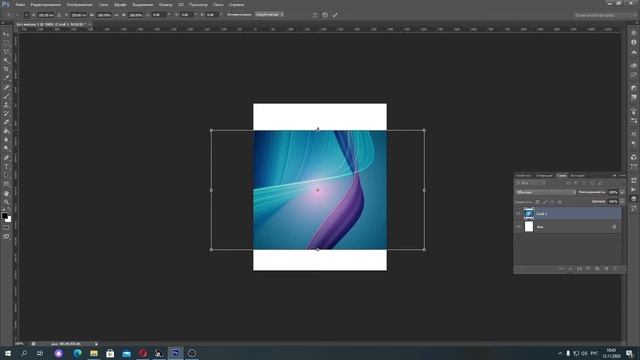
Task: Open the layer filter kind dropdown
Action: (530, 183)
